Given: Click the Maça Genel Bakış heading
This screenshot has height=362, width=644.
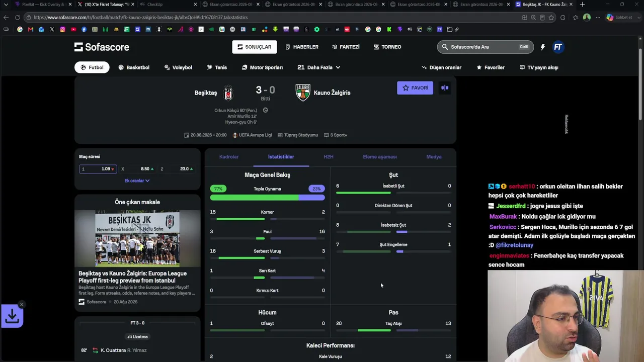Looking at the screenshot, I should click(x=267, y=175).
